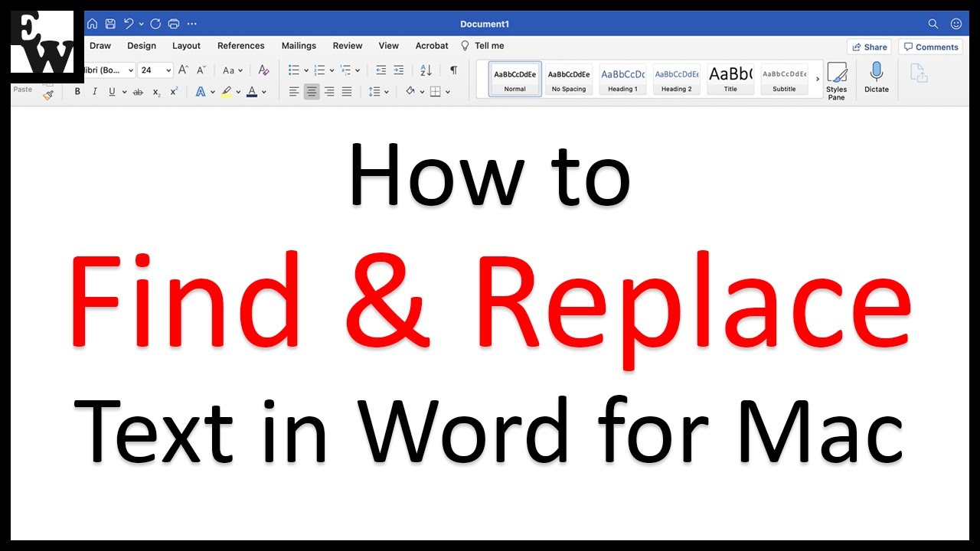Apply the Title style
980x551 pixels.
[730, 79]
